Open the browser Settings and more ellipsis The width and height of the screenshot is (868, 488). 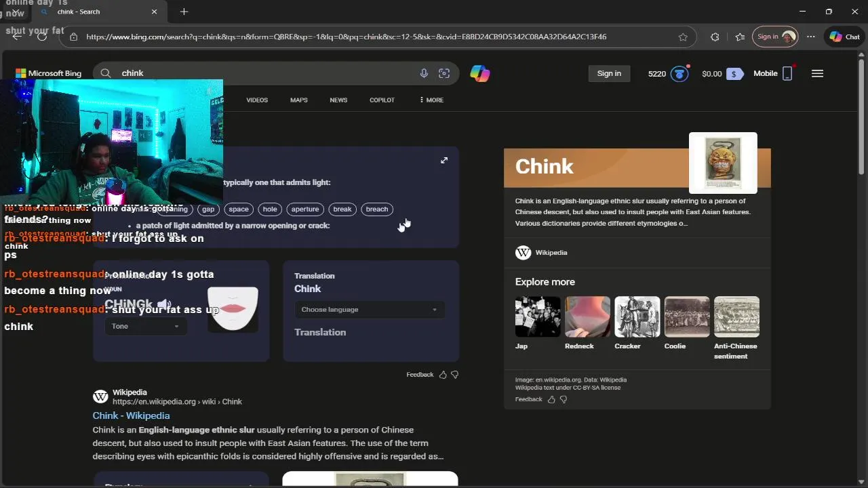pyautogui.click(x=811, y=37)
